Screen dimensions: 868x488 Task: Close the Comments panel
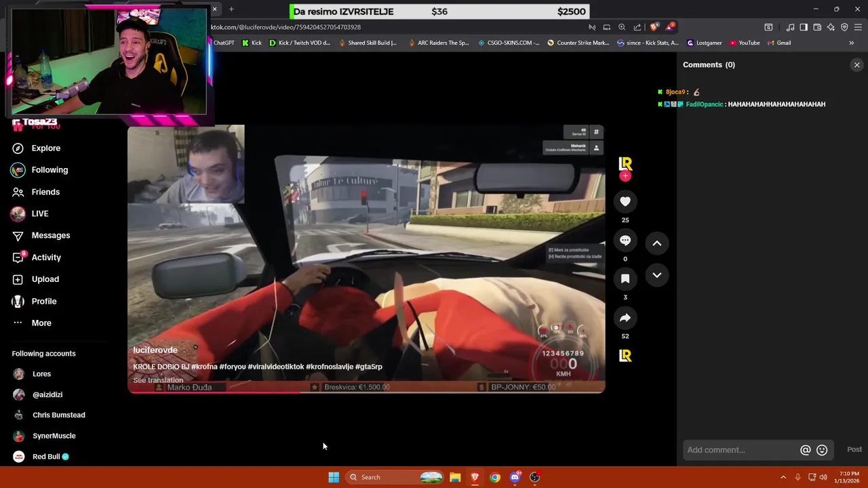tap(857, 65)
